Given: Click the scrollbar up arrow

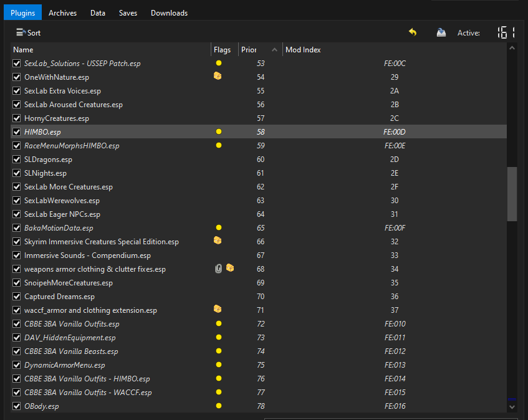Looking at the screenshot, I should point(512,48).
